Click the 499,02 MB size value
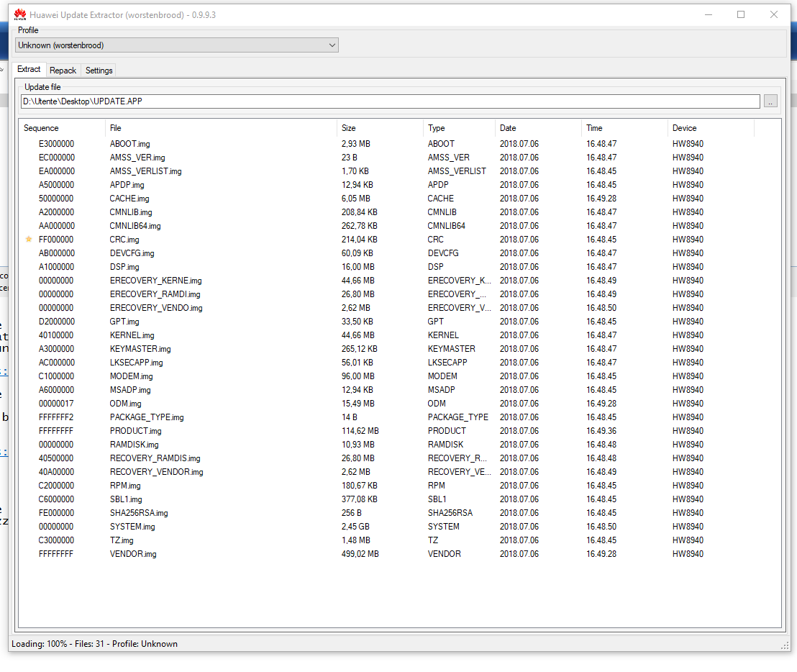 [x=360, y=555]
